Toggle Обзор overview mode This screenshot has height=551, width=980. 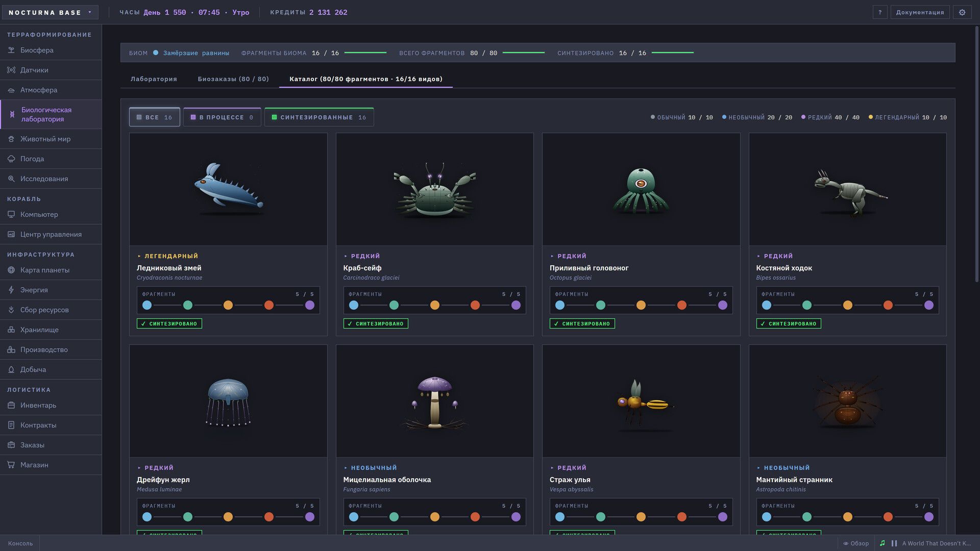(856, 543)
